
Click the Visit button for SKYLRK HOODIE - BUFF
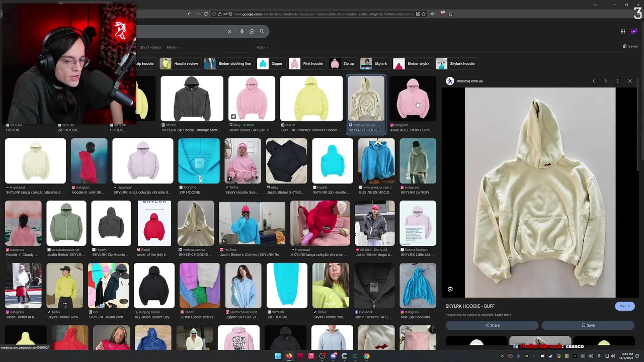625,306
